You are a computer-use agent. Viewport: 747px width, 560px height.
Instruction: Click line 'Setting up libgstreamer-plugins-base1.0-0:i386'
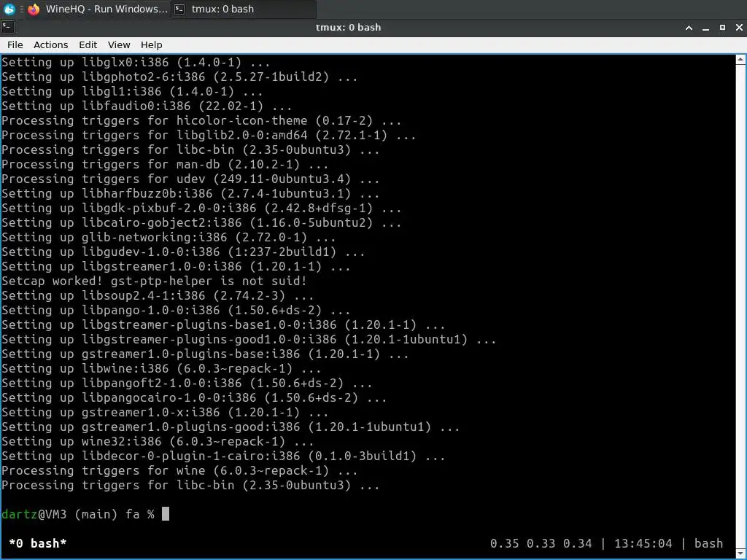tap(223, 324)
